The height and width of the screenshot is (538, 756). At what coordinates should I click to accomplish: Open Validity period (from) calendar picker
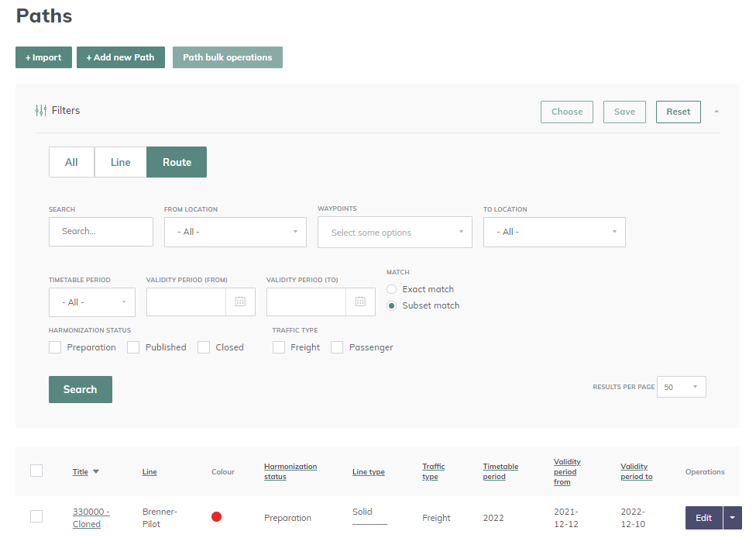[240, 302]
